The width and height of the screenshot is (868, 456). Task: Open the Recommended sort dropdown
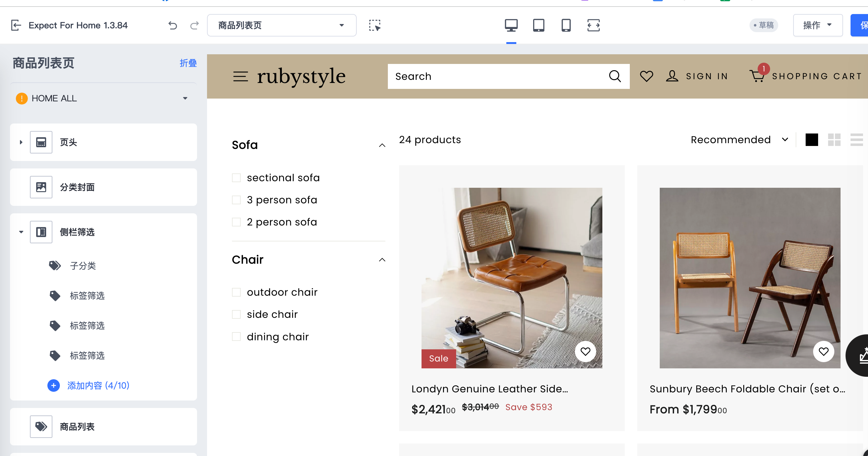739,139
